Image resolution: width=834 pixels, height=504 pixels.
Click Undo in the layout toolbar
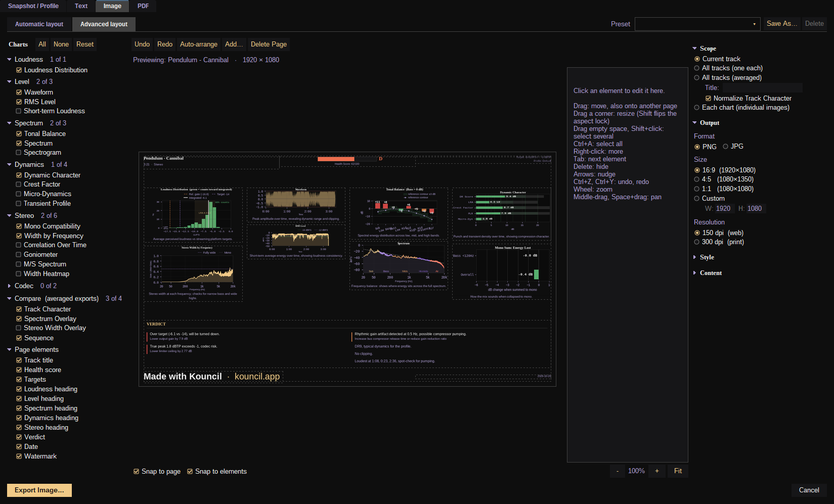pyautogui.click(x=142, y=44)
